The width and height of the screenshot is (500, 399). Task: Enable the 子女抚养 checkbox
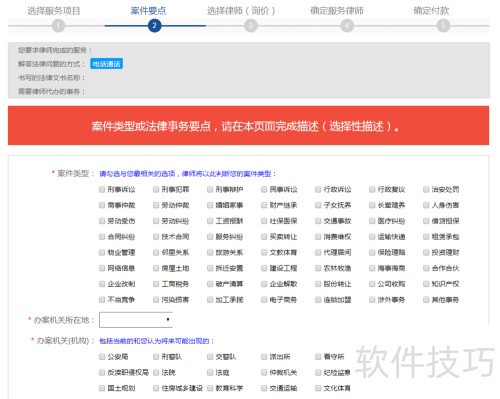pos(318,205)
